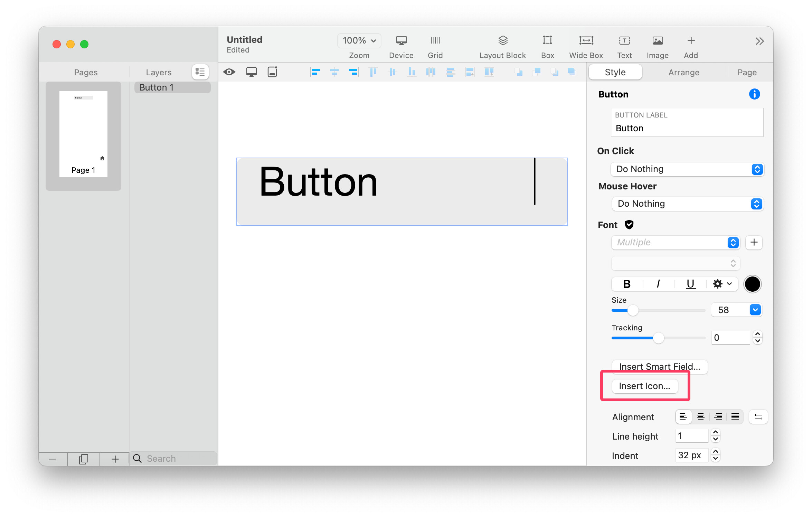Open the On Click action dropdown
Viewport: 812px width, 517px height.
(x=687, y=169)
